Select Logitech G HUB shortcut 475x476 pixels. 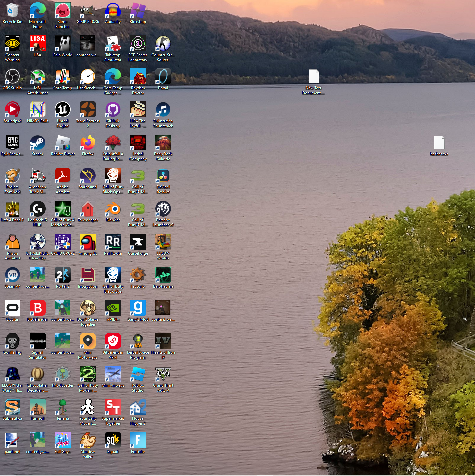click(38, 209)
